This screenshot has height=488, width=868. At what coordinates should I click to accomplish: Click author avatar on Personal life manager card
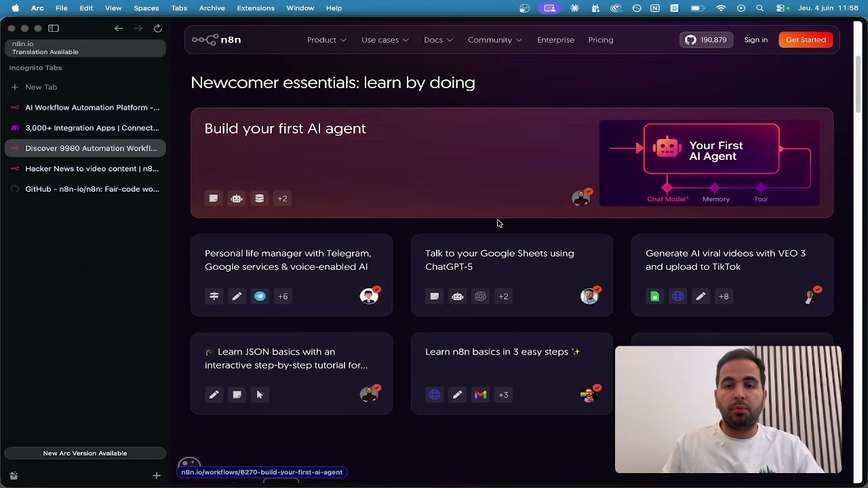[x=369, y=296]
